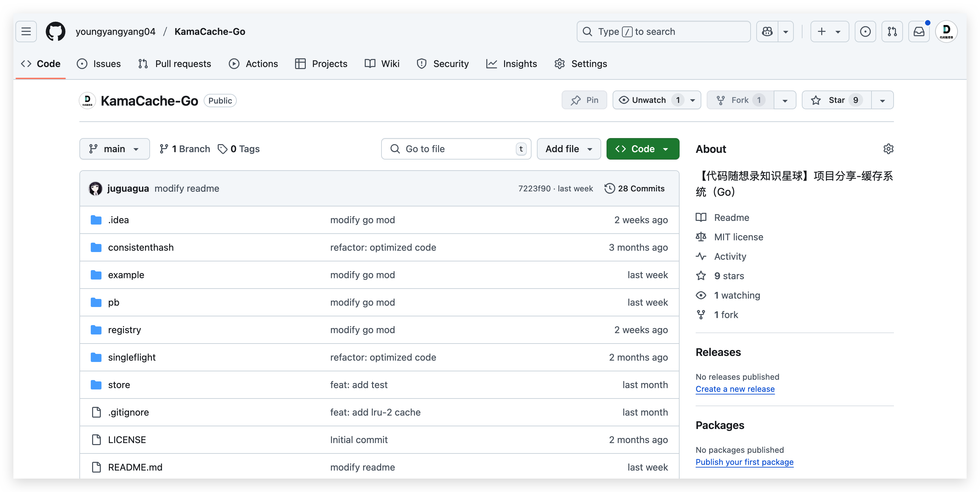Open the .gitignore file
This screenshot has width=980, height=492.
pyautogui.click(x=128, y=412)
